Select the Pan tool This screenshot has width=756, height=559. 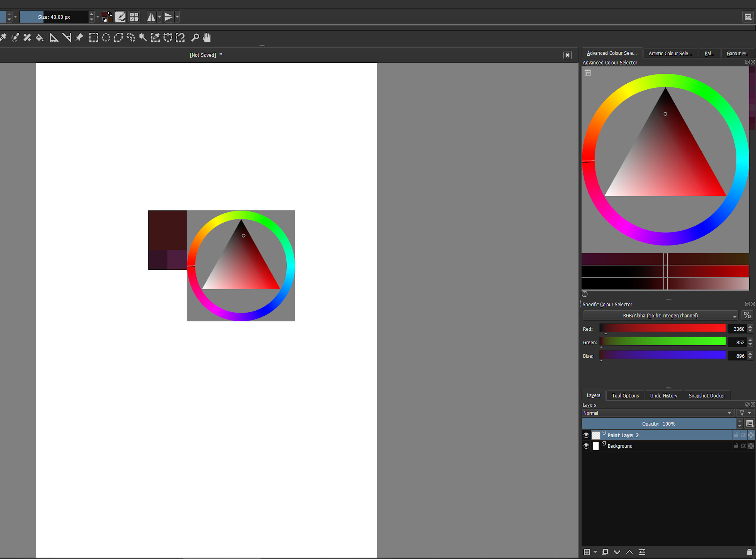click(207, 37)
